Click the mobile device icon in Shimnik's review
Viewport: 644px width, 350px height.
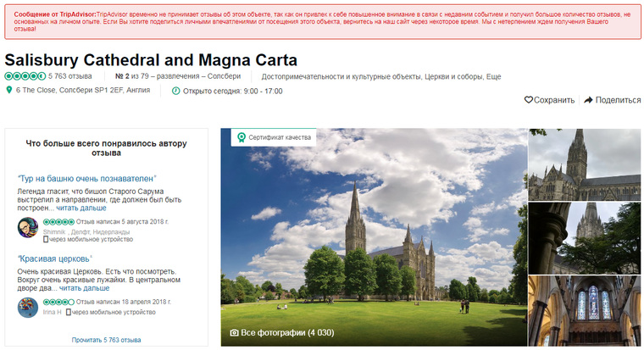(46, 239)
